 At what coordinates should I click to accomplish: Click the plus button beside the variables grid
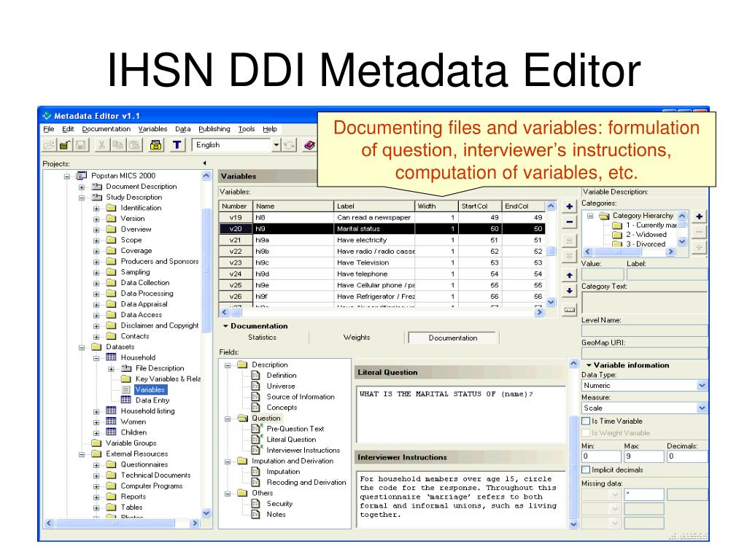point(569,206)
